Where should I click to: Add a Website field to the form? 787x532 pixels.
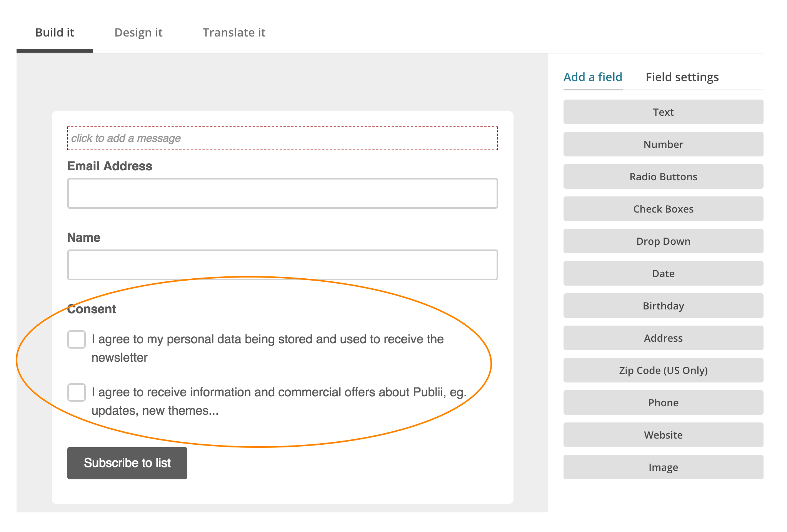pos(663,435)
